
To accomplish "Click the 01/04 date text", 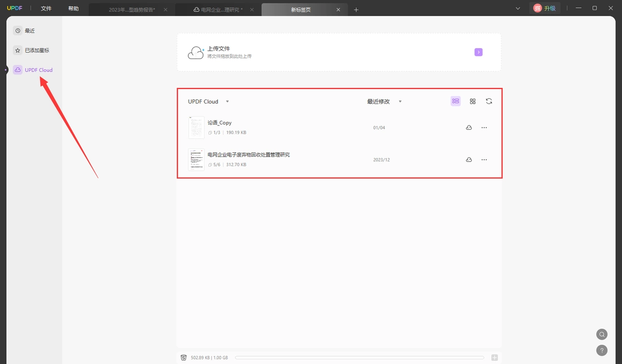I will (x=379, y=128).
